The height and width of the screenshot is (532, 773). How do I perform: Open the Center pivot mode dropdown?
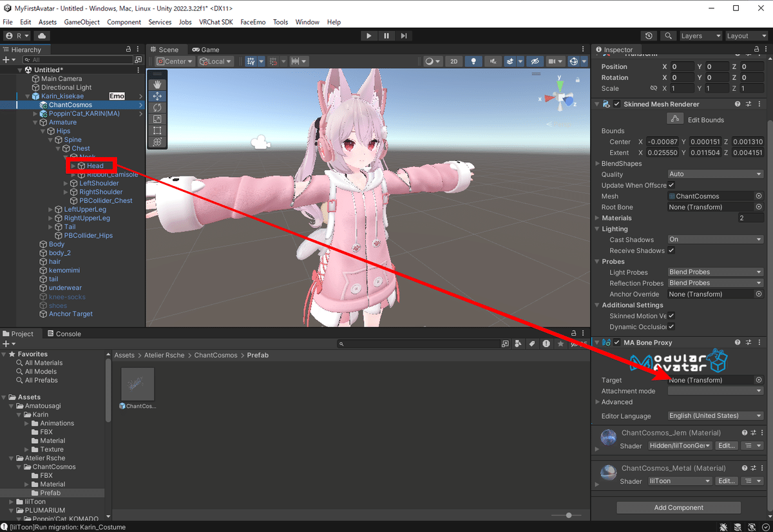pyautogui.click(x=175, y=61)
